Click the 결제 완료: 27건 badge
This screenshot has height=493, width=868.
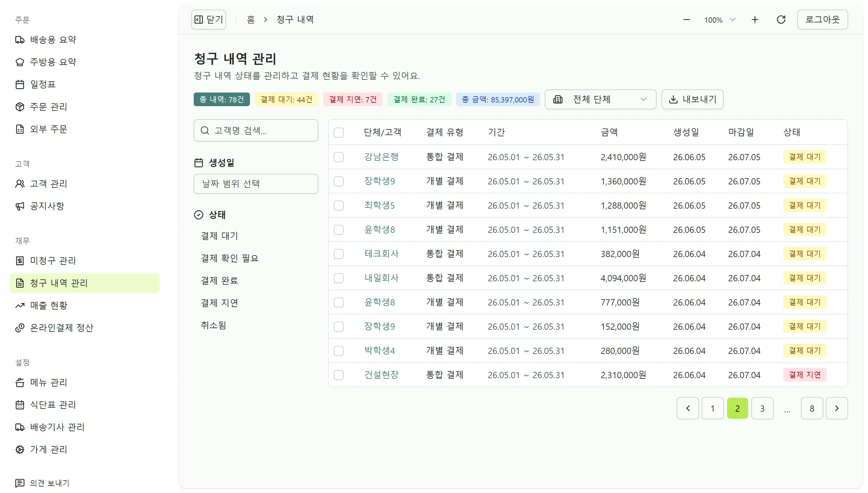click(x=419, y=99)
